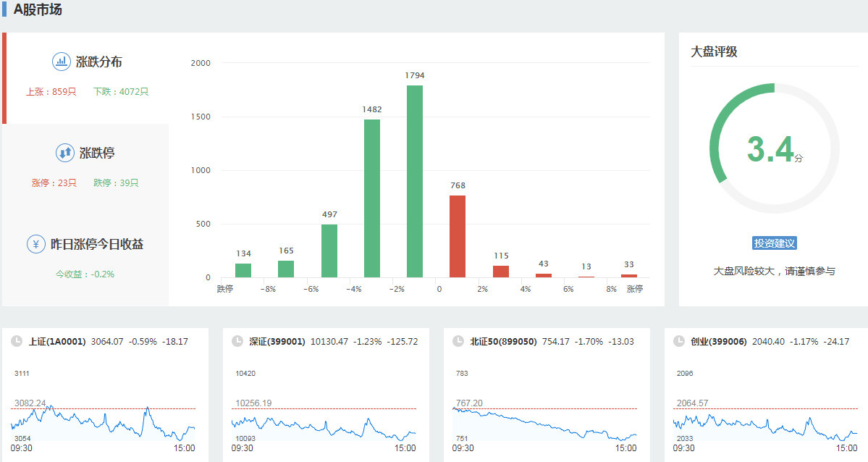The image size is (868, 462).
Task: Open the 昨日涨停今日收益 tab
Action: [85, 258]
